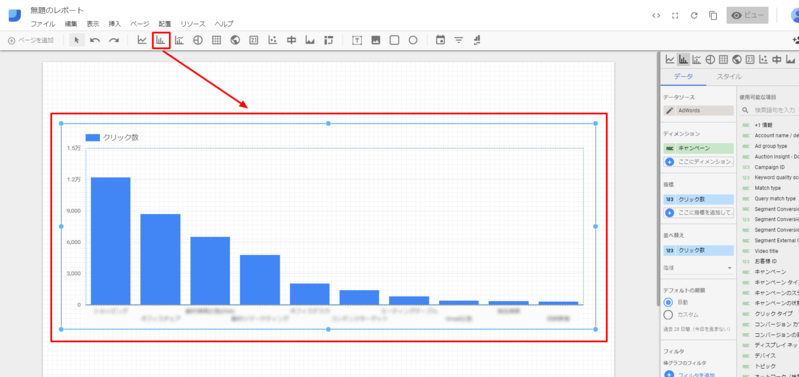Click the report title 無題のレポート
This screenshot has height=377, width=799.
57,10
